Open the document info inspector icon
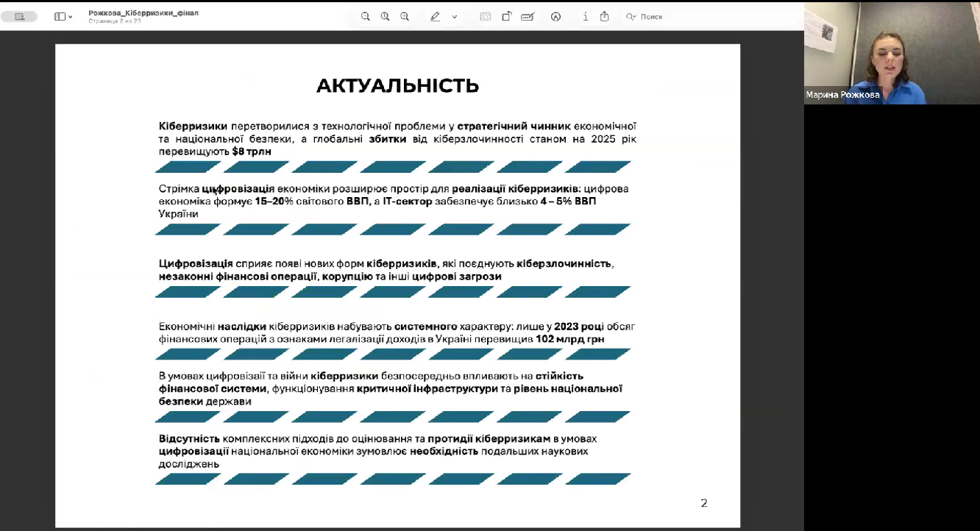Viewport: 980px width, 531px height. click(586, 16)
